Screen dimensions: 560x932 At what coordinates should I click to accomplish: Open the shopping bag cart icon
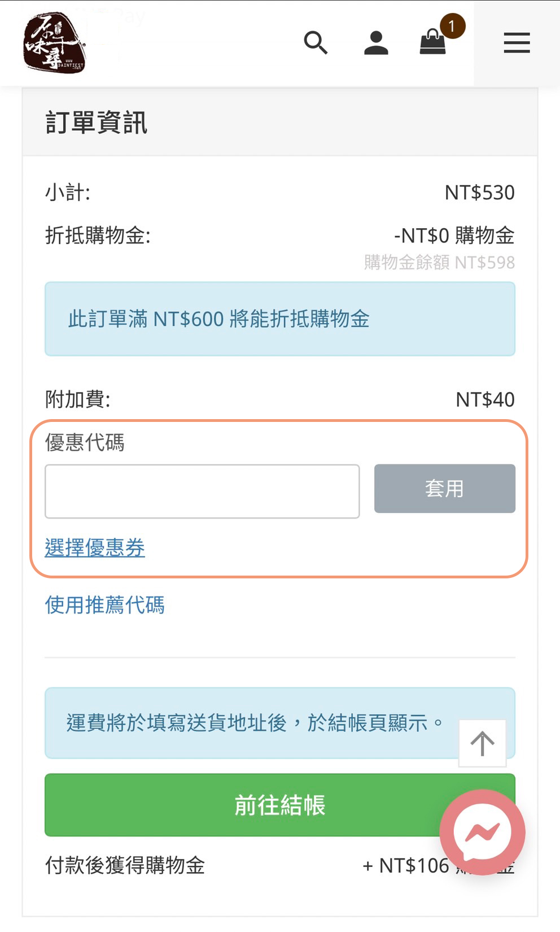[x=432, y=44]
